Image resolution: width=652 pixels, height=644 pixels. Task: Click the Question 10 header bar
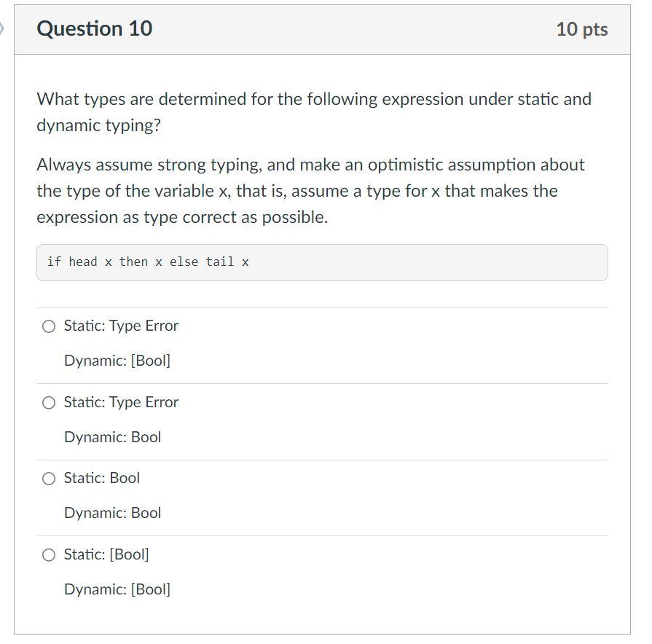(x=323, y=29)
